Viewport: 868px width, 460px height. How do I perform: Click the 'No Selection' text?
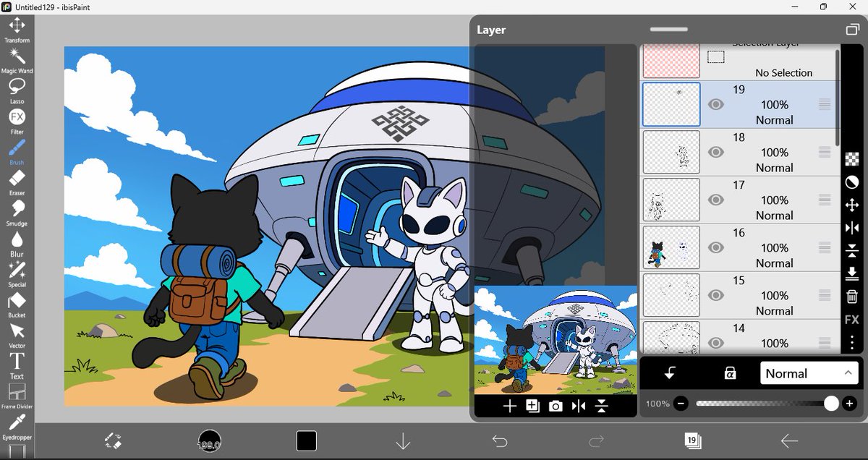[783, 72]
